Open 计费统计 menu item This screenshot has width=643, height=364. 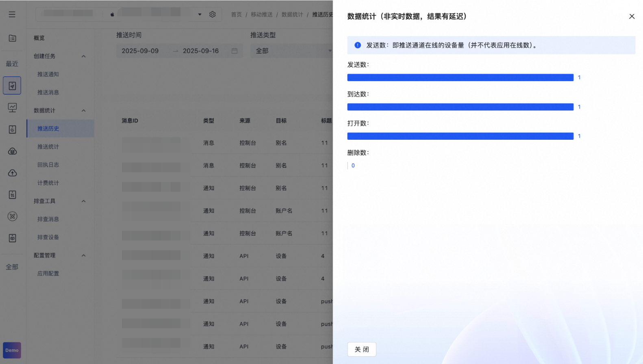[x=48, y=183]
